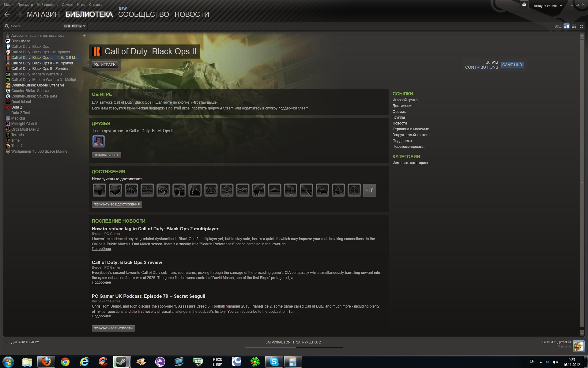Switch to detail view mode
Image resolution: width=588 pixels, height=368 pixels.
click(567, 26)
